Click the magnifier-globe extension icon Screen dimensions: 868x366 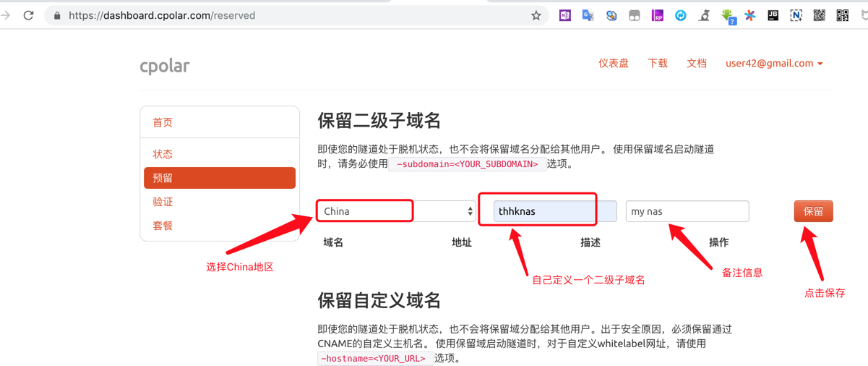pyautogui.click(x=611, y=15)
